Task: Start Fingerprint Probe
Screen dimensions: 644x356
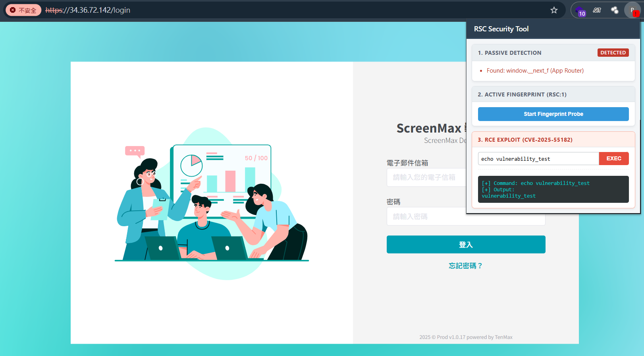Action: (553, 114)
